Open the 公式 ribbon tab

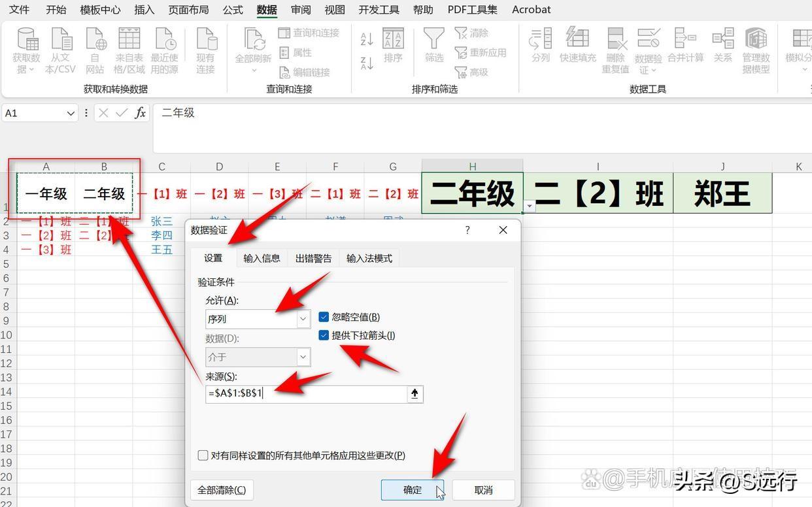tap(233, 10)
